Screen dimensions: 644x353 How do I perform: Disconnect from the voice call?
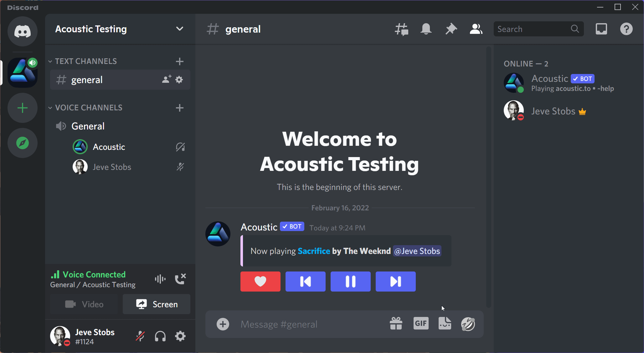pyautogui.click(x=180, y=279)
